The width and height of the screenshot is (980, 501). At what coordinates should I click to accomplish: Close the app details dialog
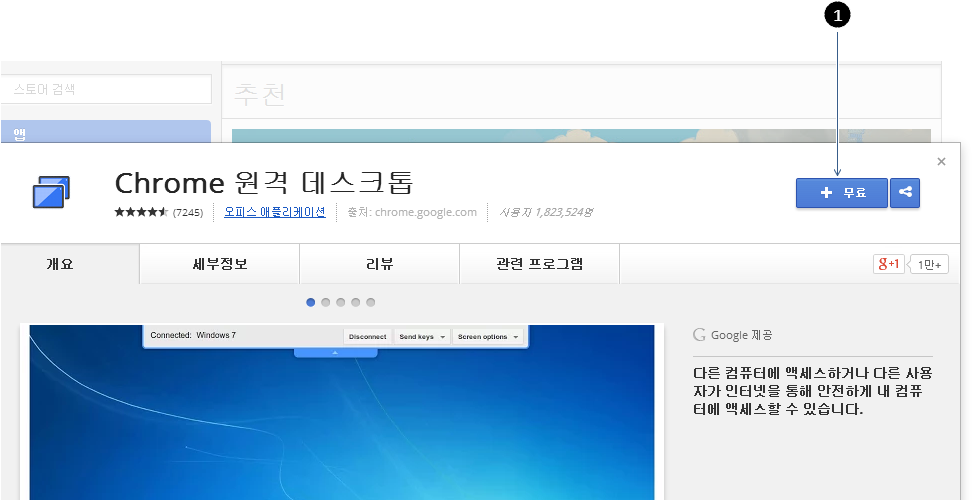[941, 162]
